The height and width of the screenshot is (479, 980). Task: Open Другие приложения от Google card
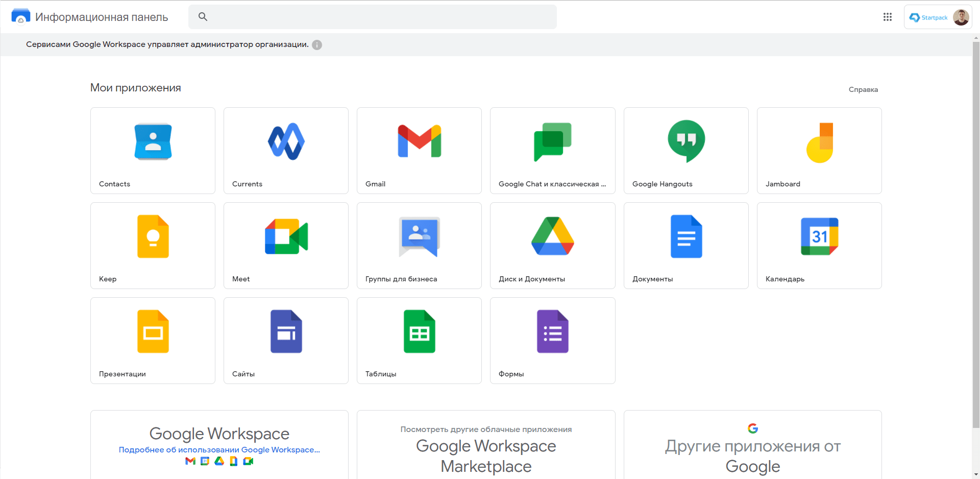click(x=753, y=445)
